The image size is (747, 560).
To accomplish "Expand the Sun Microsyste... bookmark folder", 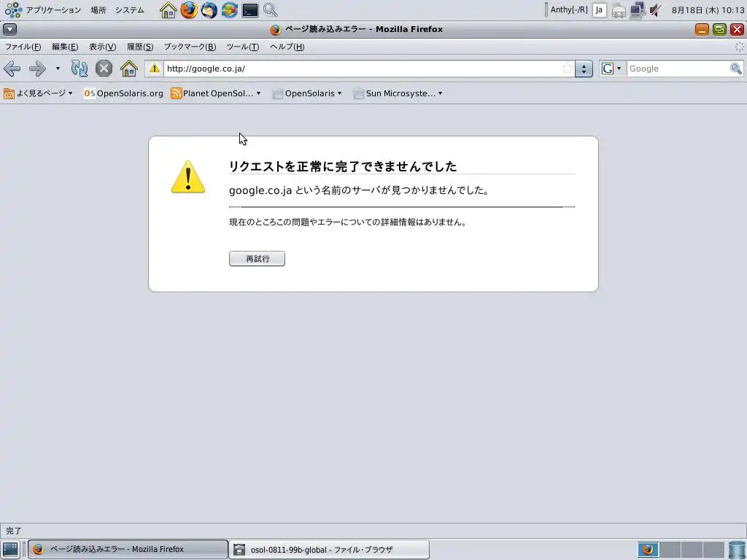I will pos(398,93).
